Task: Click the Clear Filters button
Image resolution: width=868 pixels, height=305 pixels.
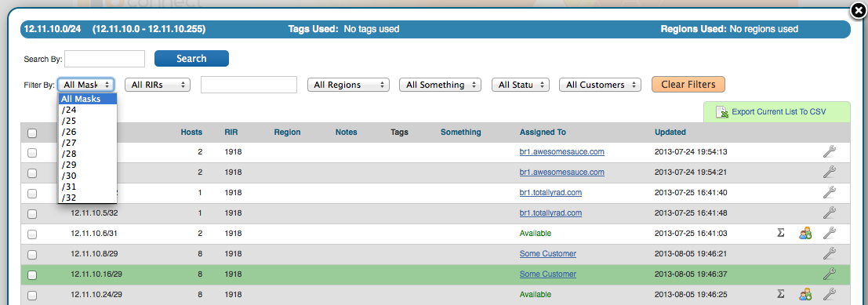Action: (x=688, y=84)
